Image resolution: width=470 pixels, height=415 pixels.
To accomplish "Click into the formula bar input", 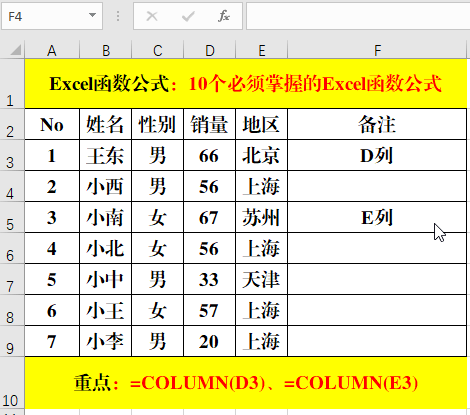I will [358, 16].
